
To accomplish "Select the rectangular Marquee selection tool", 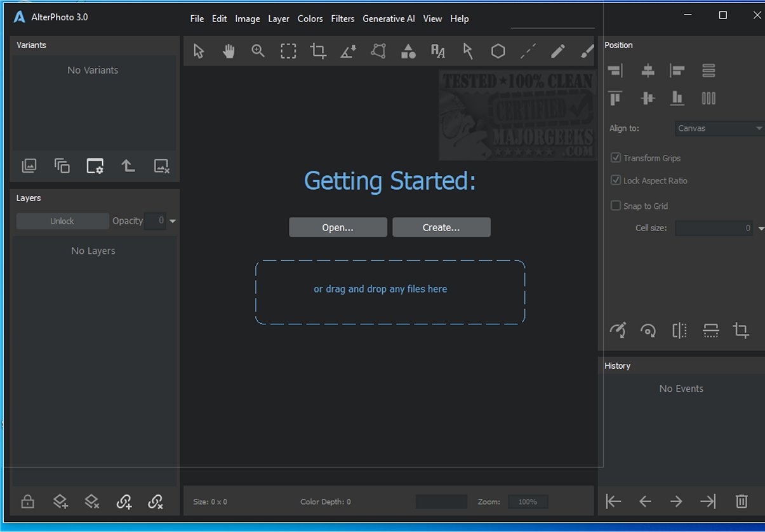I will pos(288,51).
